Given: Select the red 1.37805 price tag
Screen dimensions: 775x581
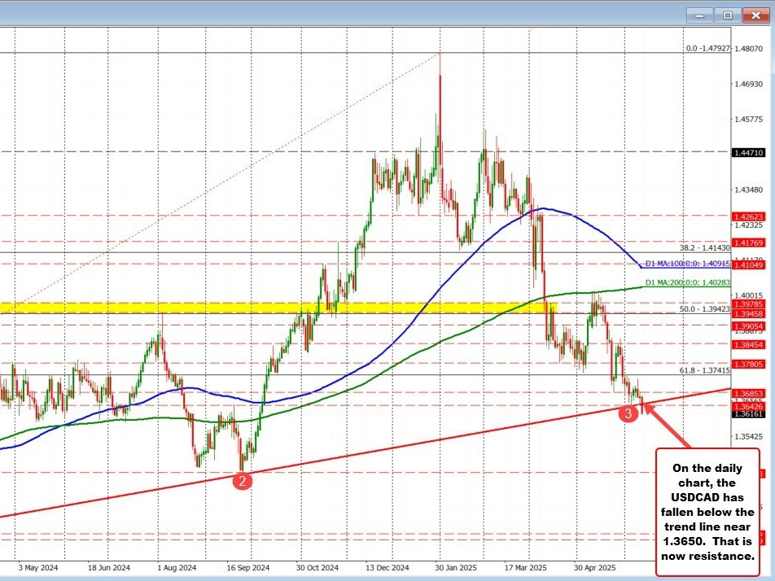Looking at the screenshot, I should (748, 364).
